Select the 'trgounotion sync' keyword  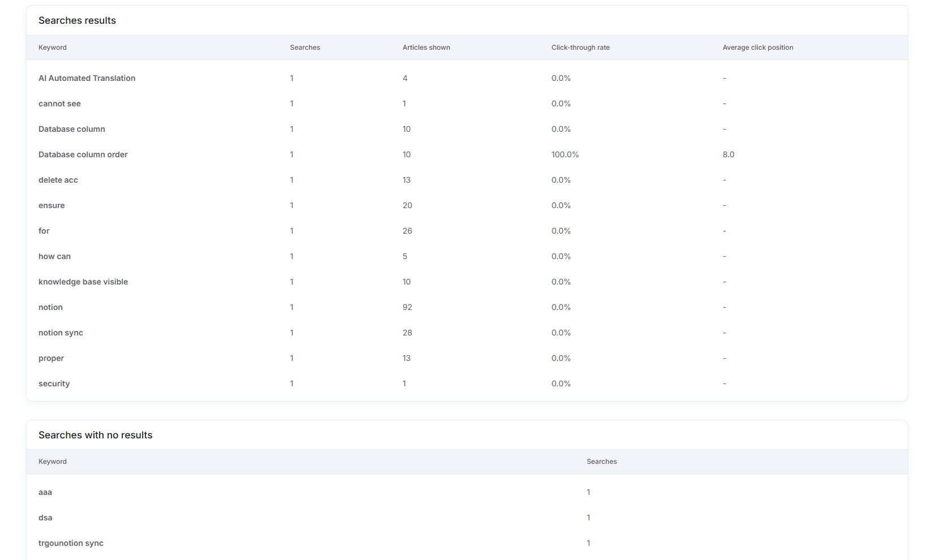(x=71, y=543)
